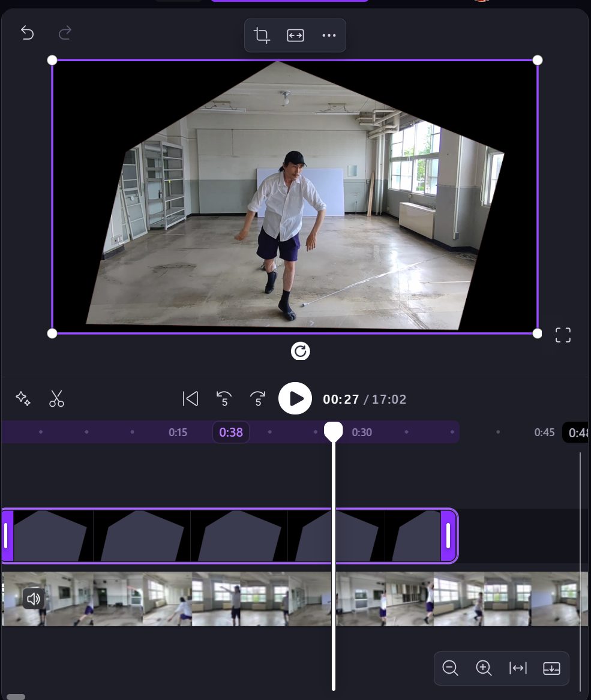Zoom out the timeline
This screenshot has height=700, width=591.
[x=450, y=668]
